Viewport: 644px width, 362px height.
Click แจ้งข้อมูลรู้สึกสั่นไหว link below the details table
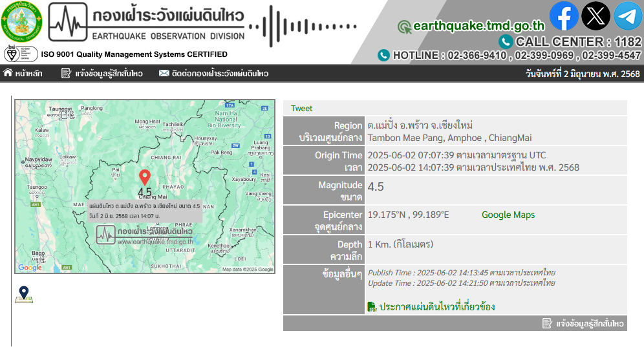pyautogui.click(x=583, y=323)
